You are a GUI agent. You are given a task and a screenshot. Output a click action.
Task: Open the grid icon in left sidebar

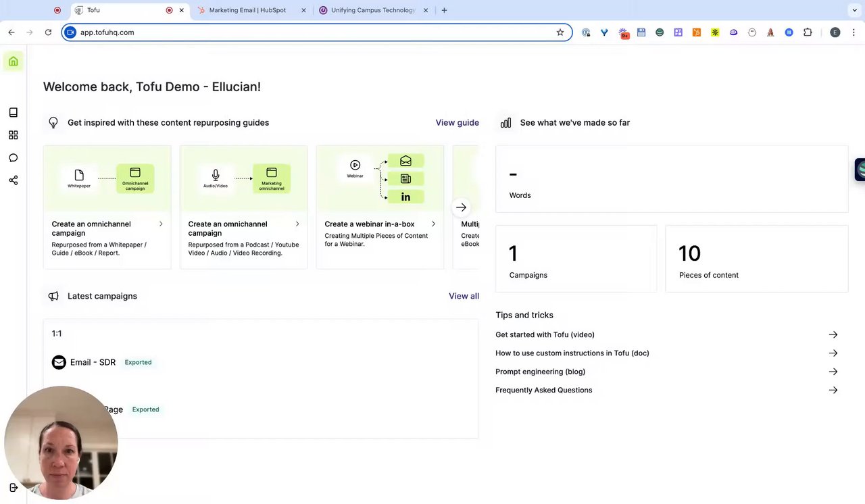click(13, 135)
